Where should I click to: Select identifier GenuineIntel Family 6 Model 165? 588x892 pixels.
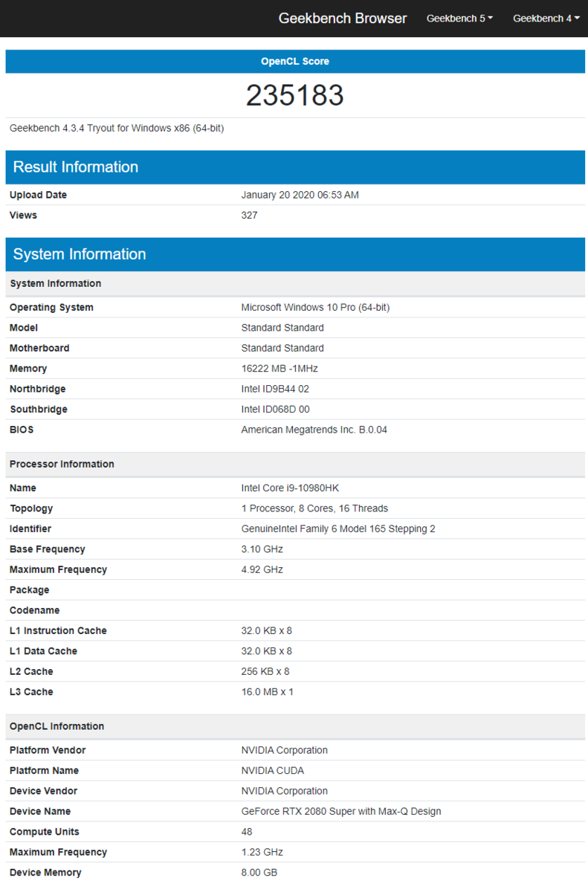(x=338, y=529)
